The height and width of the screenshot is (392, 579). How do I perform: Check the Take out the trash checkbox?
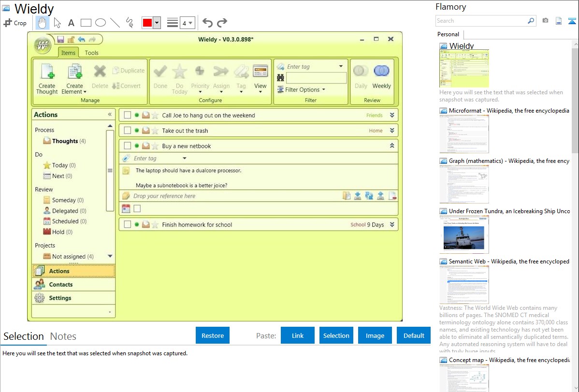(x=128, y=131)
